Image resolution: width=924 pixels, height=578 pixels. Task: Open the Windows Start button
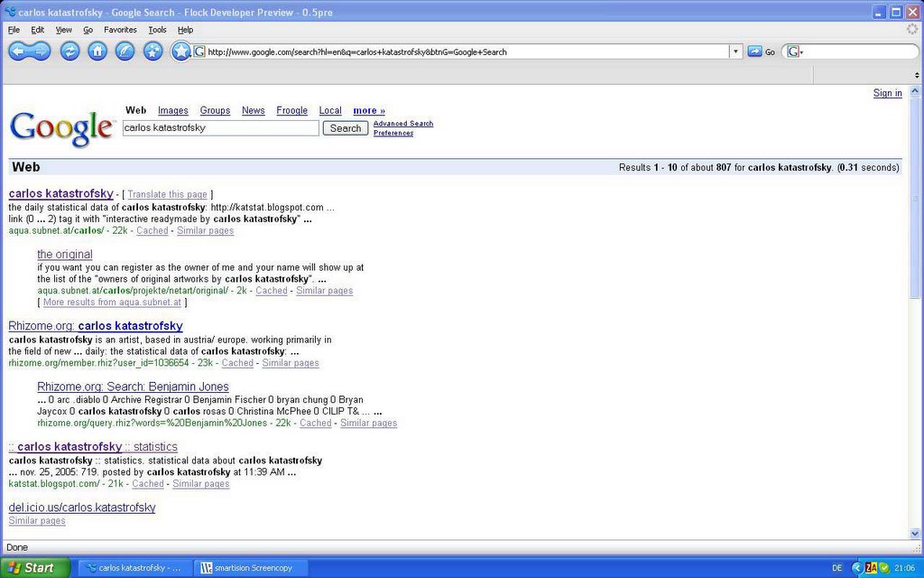(35, 568)
